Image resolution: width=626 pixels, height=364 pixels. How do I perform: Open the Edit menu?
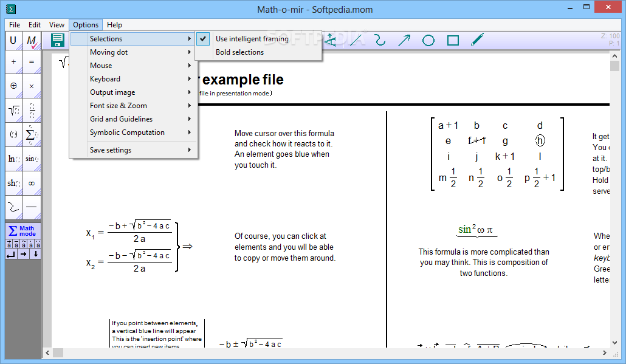[x=34, y=25]
